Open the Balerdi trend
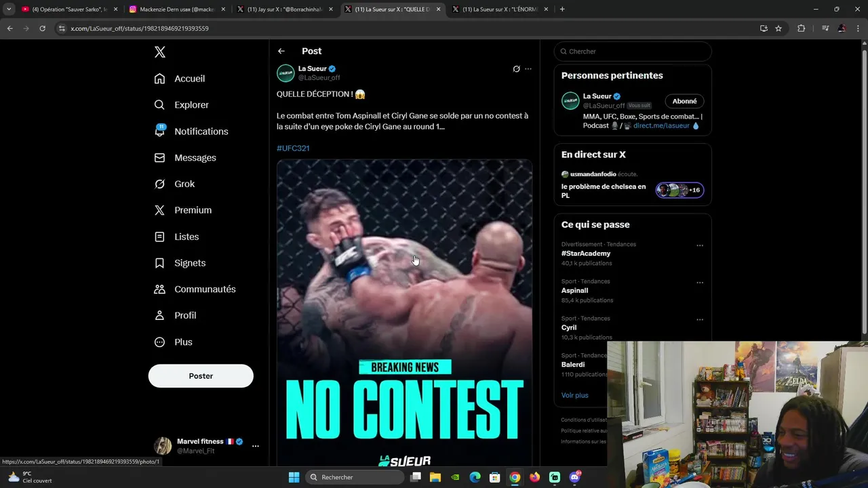868x488 pixels. (x=573, y=365)
